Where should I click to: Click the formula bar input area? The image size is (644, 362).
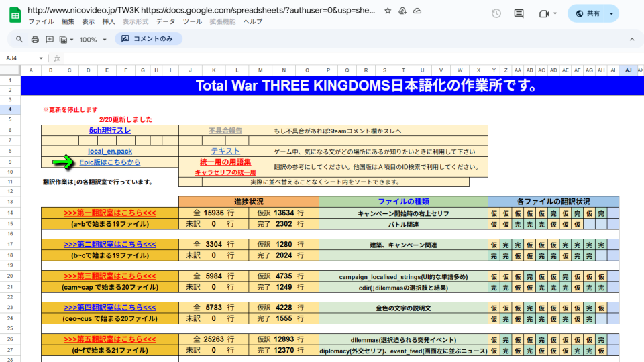[354, 58]
